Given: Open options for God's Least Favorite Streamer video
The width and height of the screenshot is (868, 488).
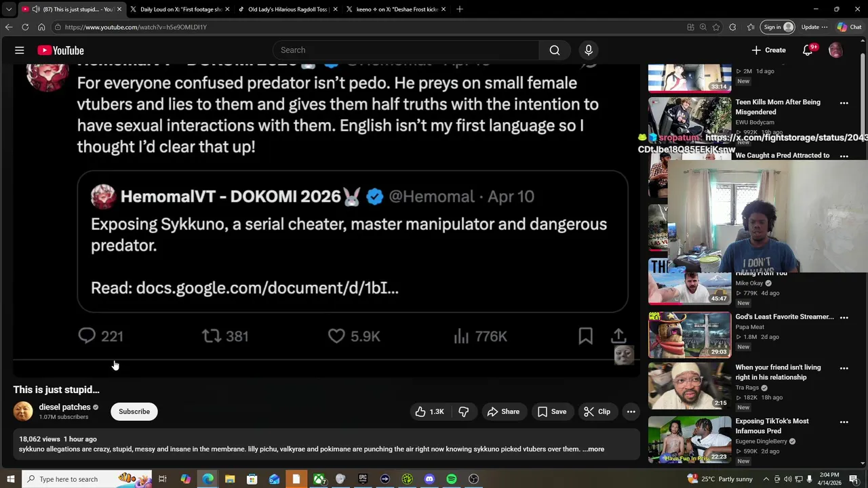Looking at the screenshot, I should click(x=844, y=317).
